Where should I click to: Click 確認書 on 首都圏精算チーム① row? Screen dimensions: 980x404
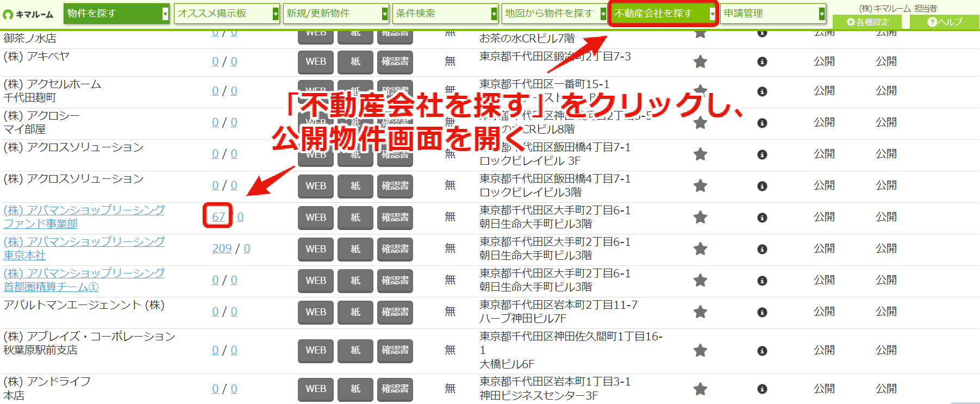click(395, 281)
